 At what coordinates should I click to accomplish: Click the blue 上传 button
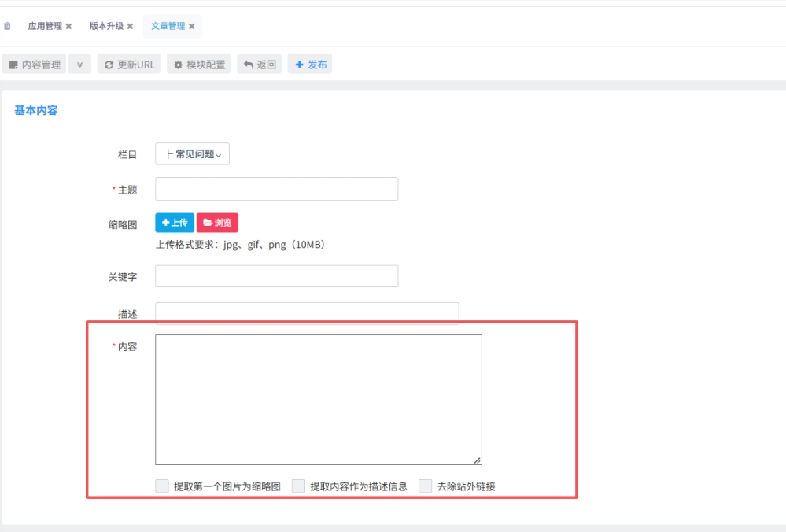[x=175, y=223]
